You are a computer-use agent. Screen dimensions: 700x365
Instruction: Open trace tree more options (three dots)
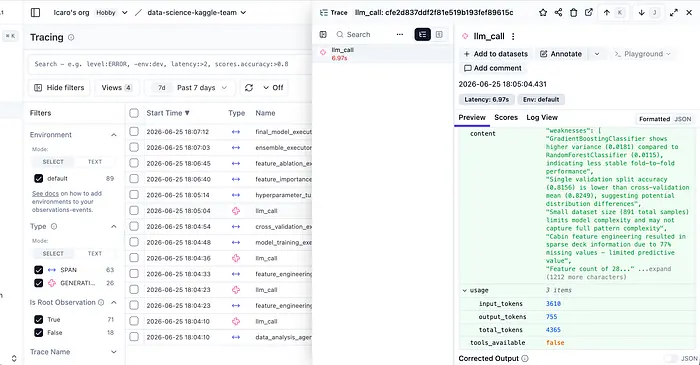tap(400, 34)
